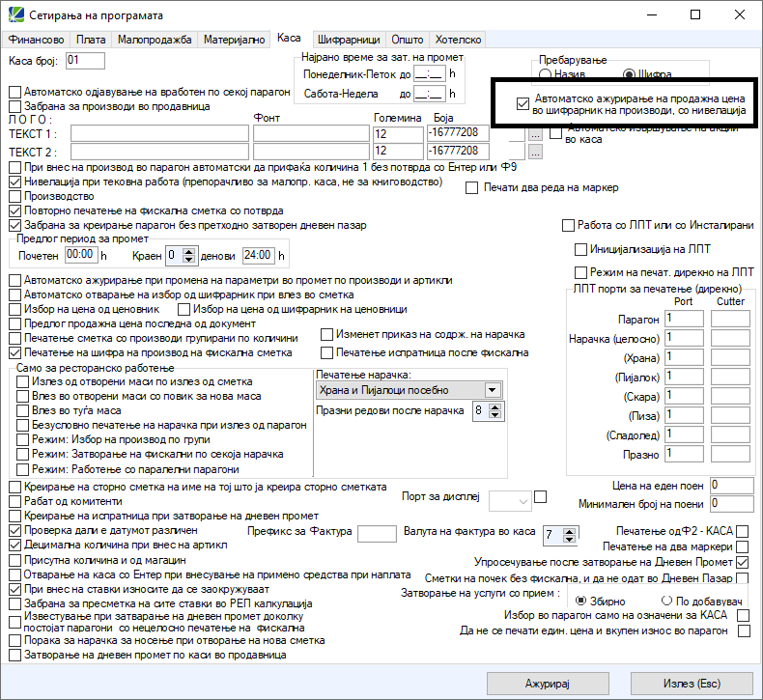Click the Префикс за Фактура field
This screenshot has width=763, height=700.
point(377,534)
